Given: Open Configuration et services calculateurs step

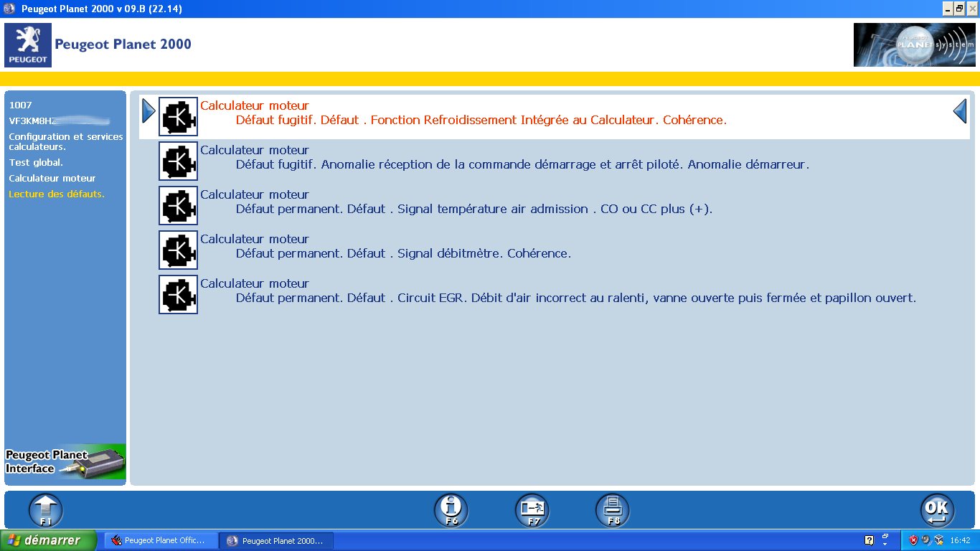Looking at the screenshot, I should click(66, 141).
